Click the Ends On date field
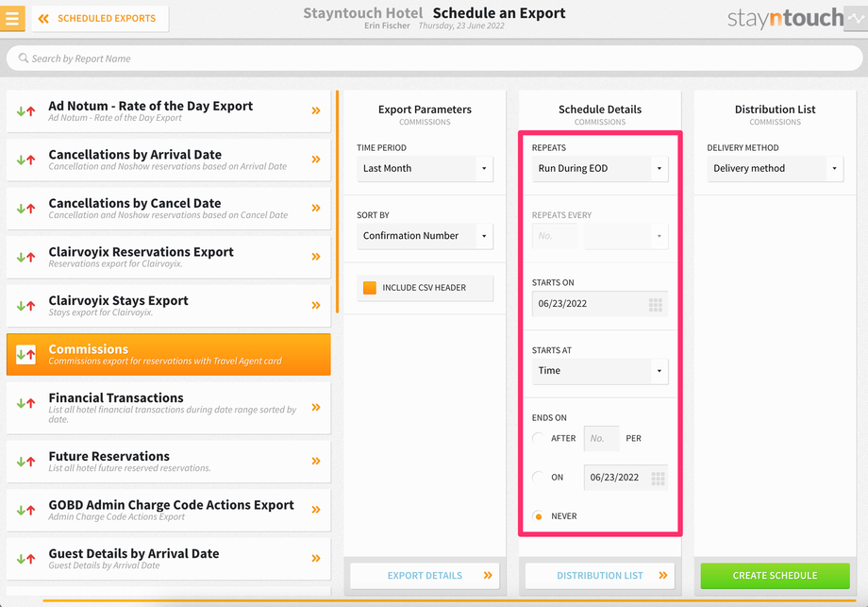868x607 pixels. (626, 478)
